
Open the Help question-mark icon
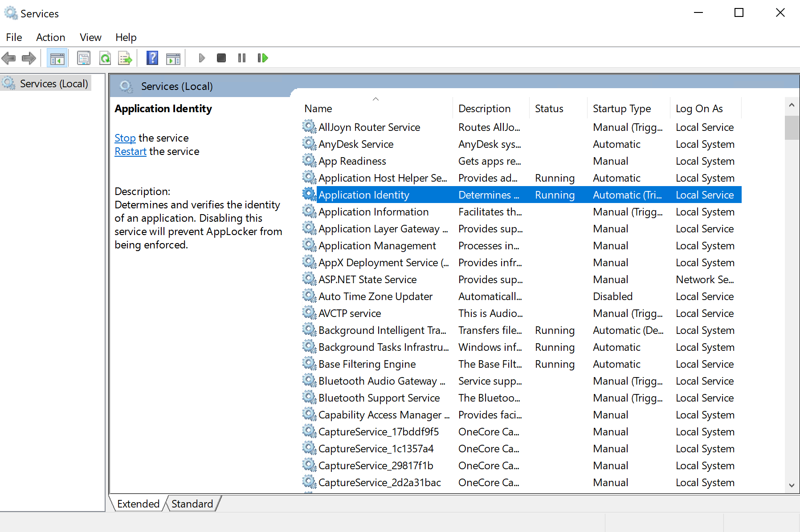tap(152, 58)
